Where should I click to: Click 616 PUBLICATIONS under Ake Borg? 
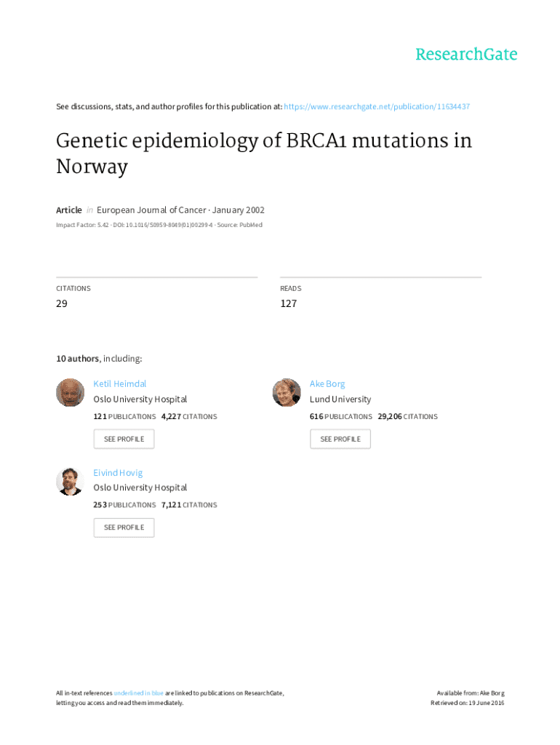click(x=340, y=417)
